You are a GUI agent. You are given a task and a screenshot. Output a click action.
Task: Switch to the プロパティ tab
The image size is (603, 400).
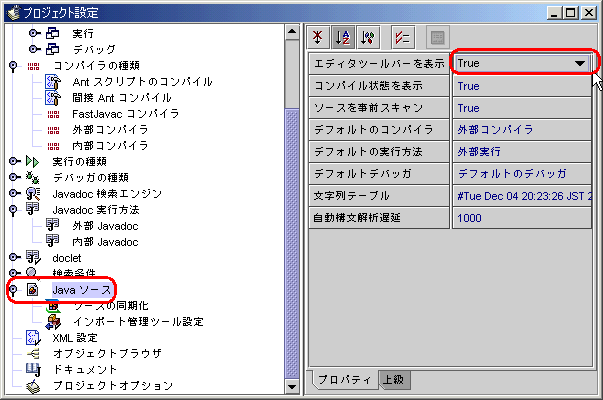(x=342, y=380)
